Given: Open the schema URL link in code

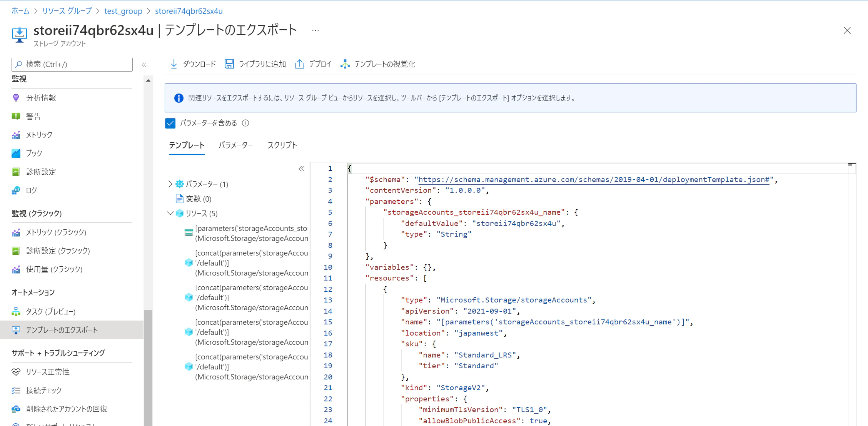Looking at the screenshot, I should click(x=593, y=180).
